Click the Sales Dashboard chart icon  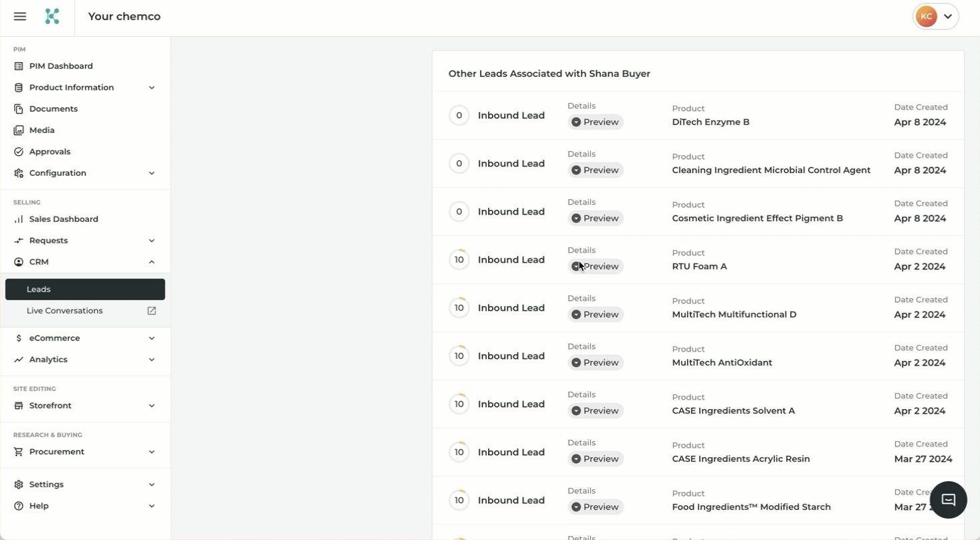click(x=19, y=219)
